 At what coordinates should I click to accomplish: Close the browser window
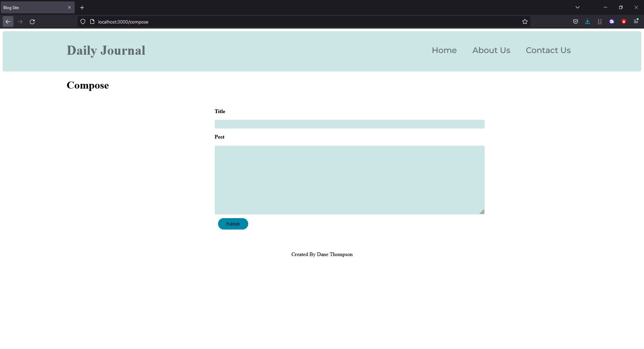coord(636,7)
